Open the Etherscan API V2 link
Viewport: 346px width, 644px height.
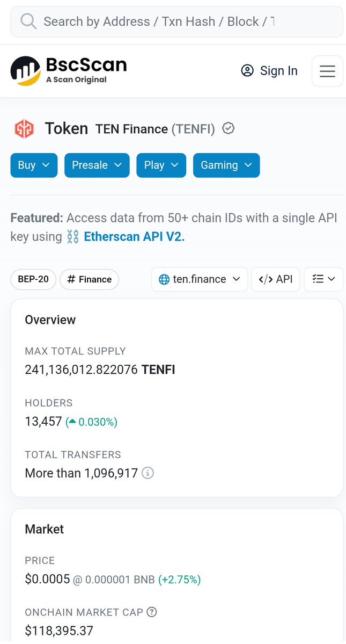pos(134,236)
